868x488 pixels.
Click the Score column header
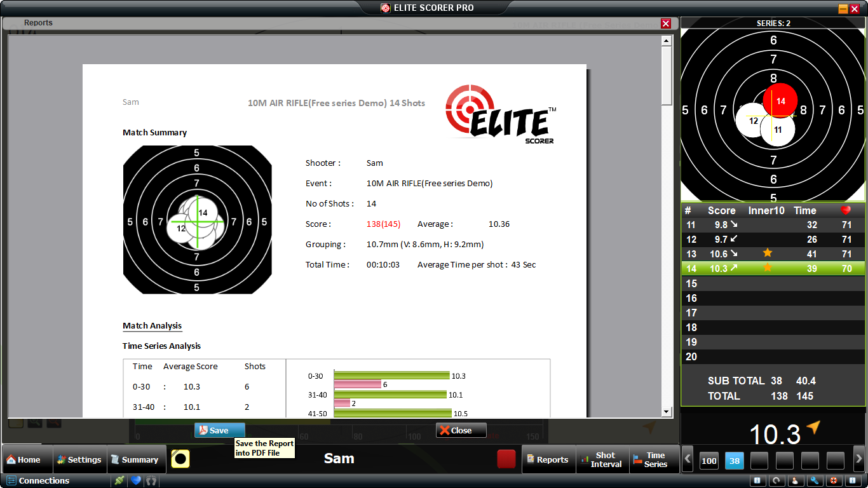(x=722, y=210)
